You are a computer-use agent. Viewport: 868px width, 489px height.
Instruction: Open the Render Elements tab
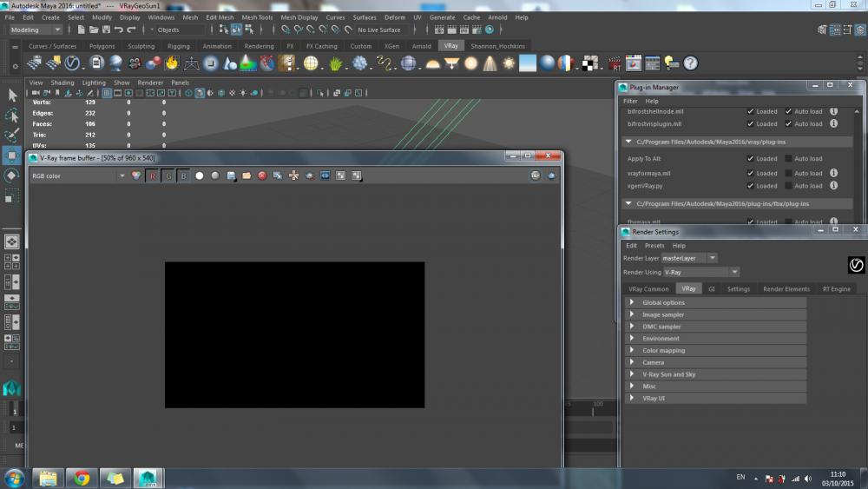pyautogui.click(x=786, y=289)
